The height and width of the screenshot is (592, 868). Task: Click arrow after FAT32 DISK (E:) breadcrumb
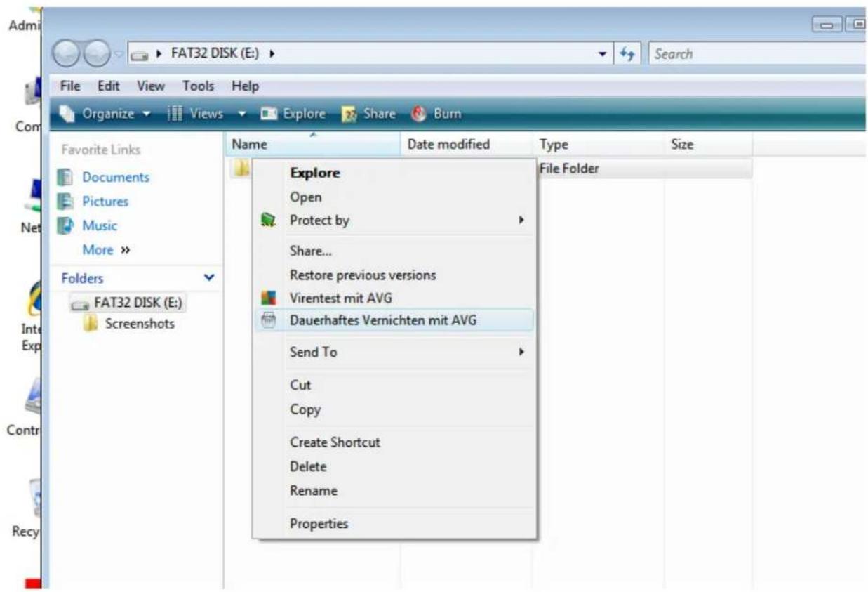(x=271, y=54)
